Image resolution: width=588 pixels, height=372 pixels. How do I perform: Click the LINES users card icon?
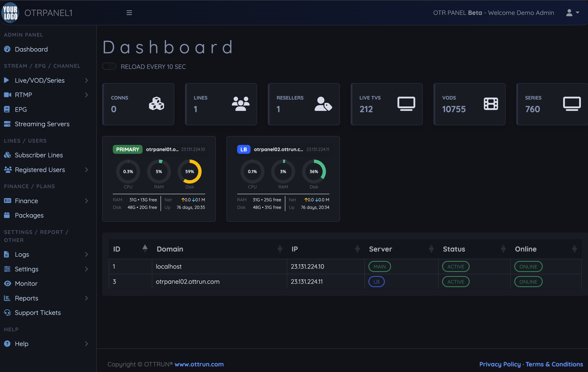coord(240,104)
